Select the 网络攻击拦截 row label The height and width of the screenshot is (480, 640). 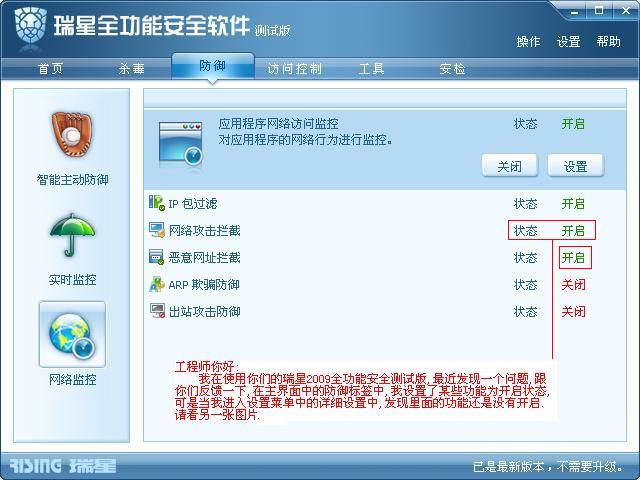pos(204,231)
